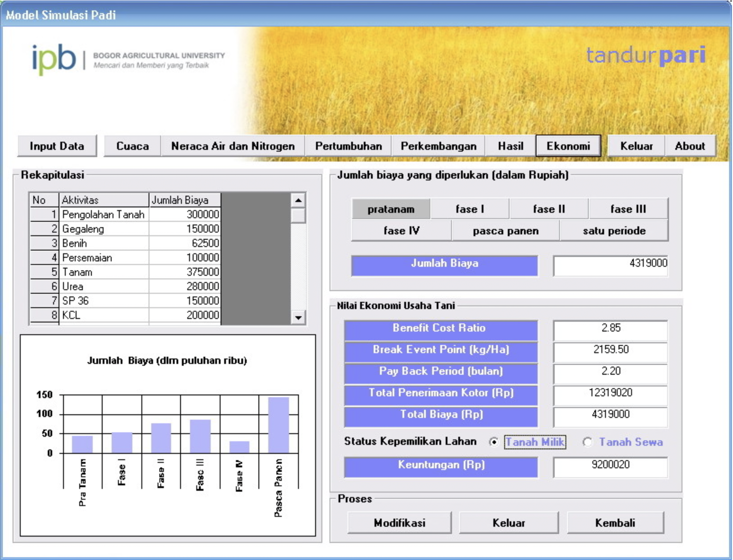Show satu periode total cost

(x=614, y=231)
